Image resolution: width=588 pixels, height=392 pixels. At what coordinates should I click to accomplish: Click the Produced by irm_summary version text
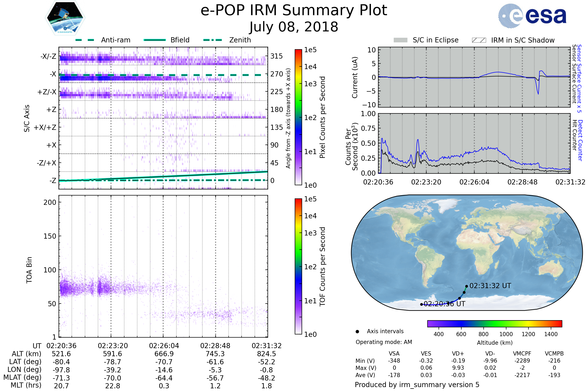[x=417, y=385]
